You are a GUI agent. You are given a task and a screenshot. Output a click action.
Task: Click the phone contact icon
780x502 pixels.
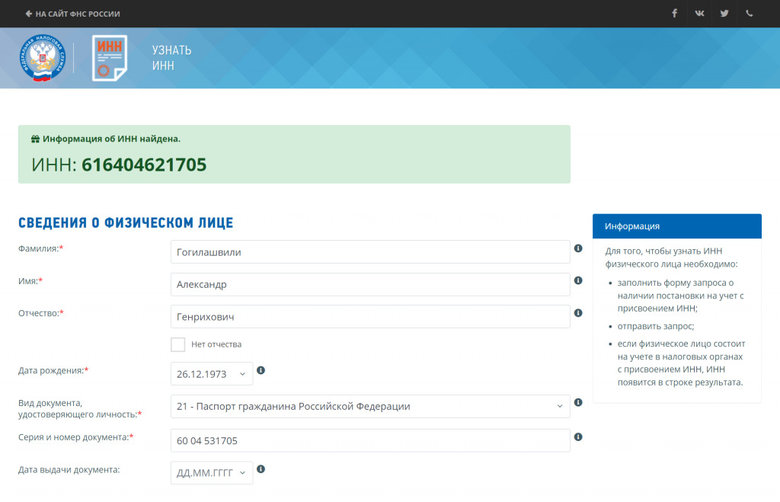tap(749, 14)
